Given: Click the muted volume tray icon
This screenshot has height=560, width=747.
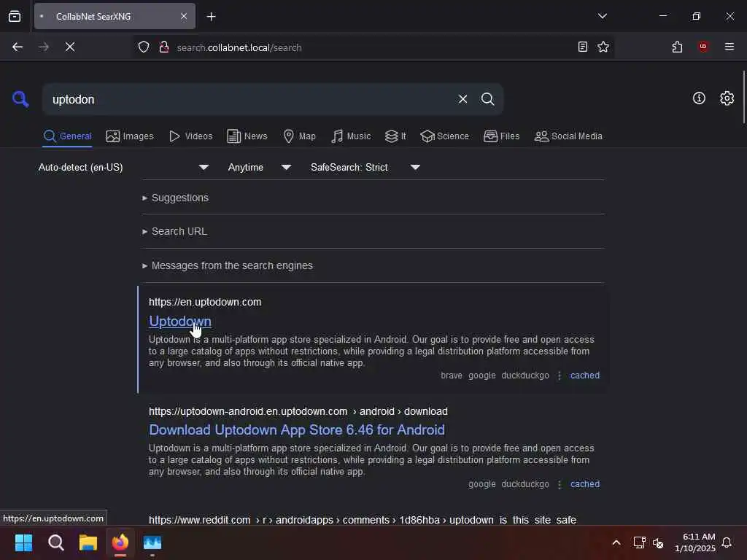Looking at the screenshot, I should point(659,542).
